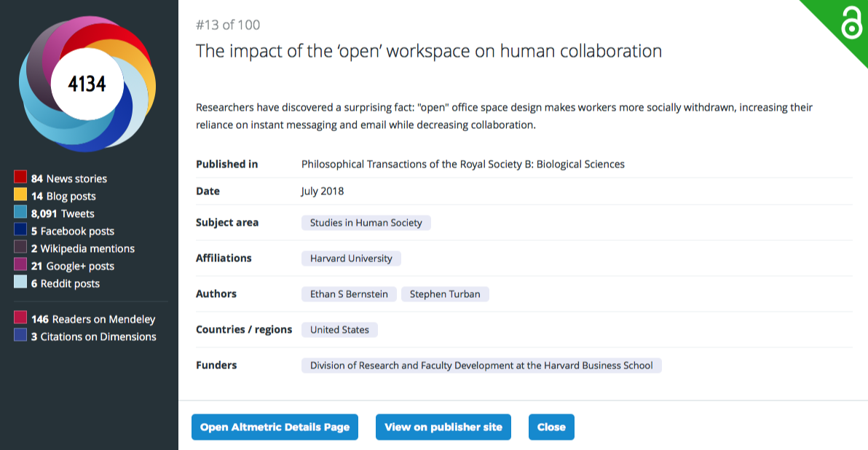Click the pale blue Reddit posts swatch
Screen dimensions: 868x450
20,282
